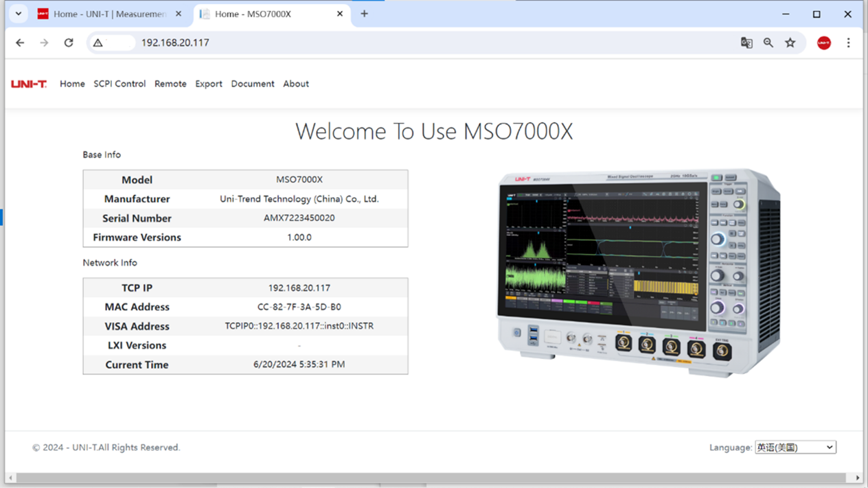
Task: Click the UNI-T logo in the navbar
Action: click(29, 84)
